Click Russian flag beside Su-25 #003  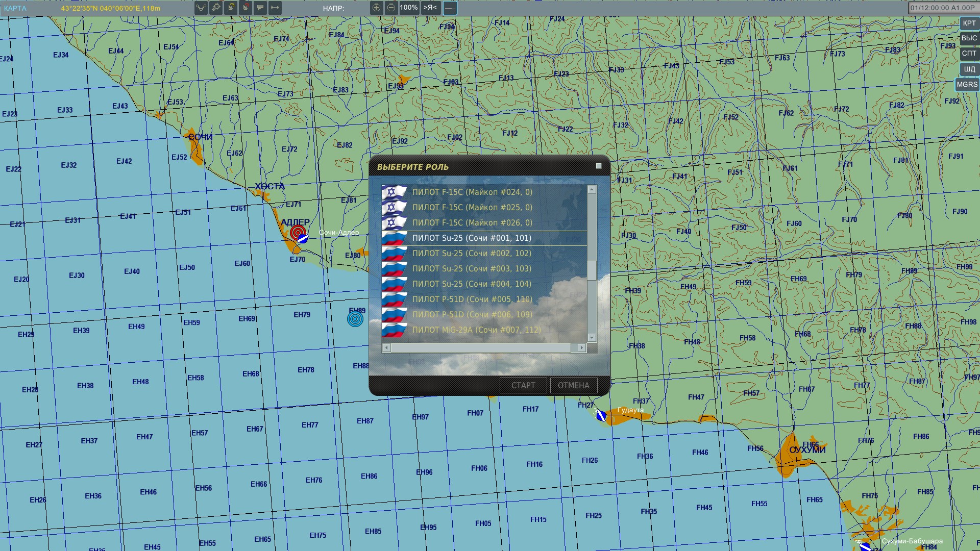point(394,268)
